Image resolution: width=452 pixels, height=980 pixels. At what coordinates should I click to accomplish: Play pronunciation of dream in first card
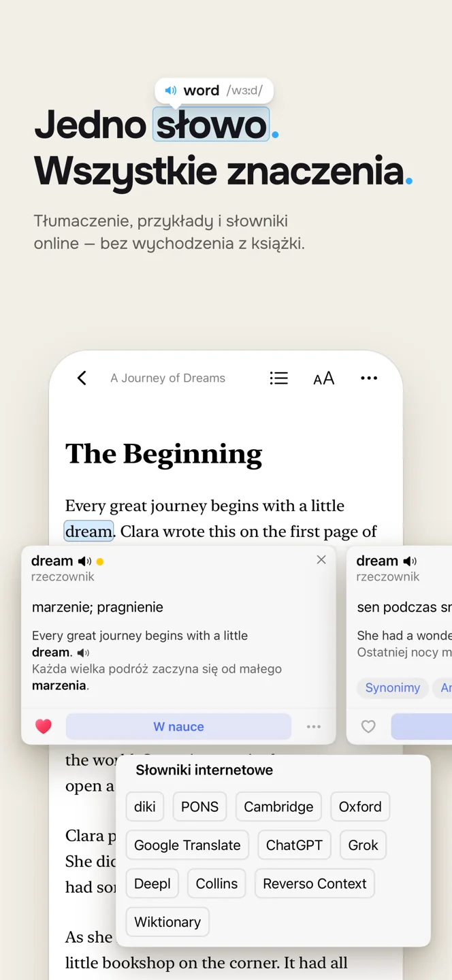click(84, 561)
